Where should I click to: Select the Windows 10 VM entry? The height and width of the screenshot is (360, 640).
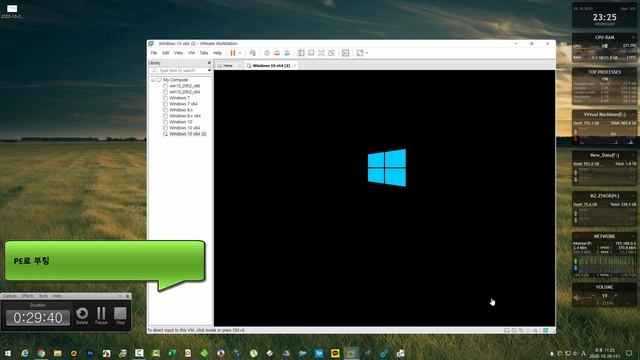point(180,122)
